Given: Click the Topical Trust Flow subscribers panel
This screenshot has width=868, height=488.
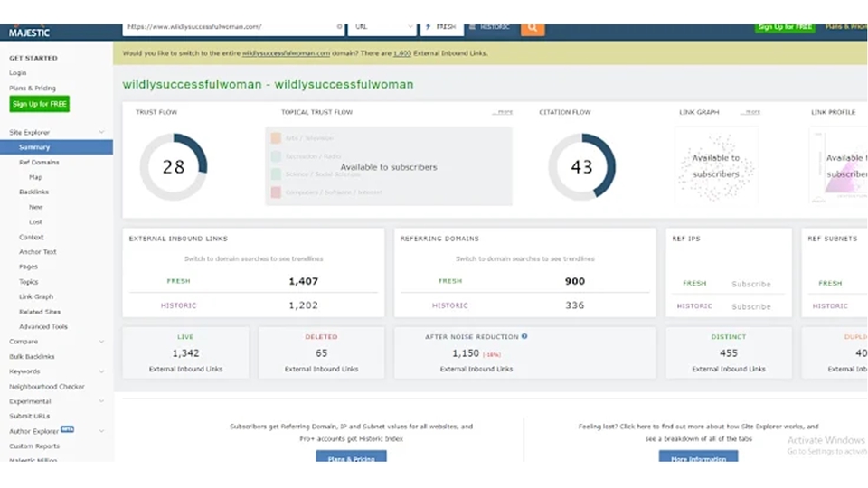Looking at the screenshot, I should click(x=389, y=166).
